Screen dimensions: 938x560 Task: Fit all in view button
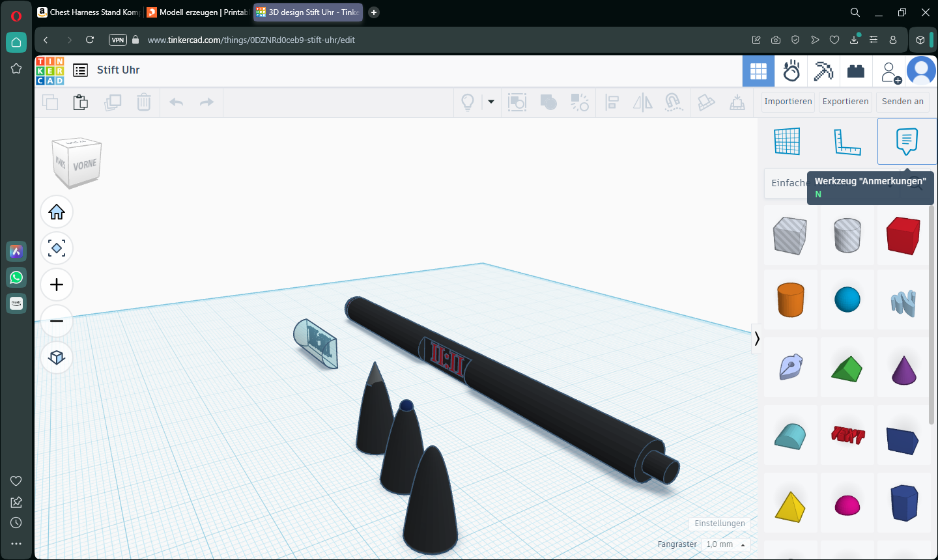click(x=57, y=248)
